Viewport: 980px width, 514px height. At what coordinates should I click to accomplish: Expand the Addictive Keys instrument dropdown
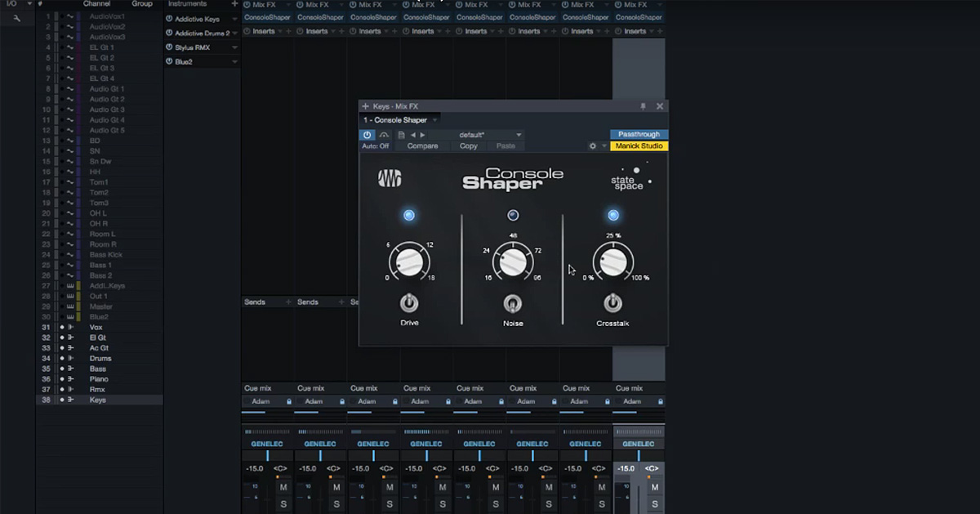[x=235, y=19]
